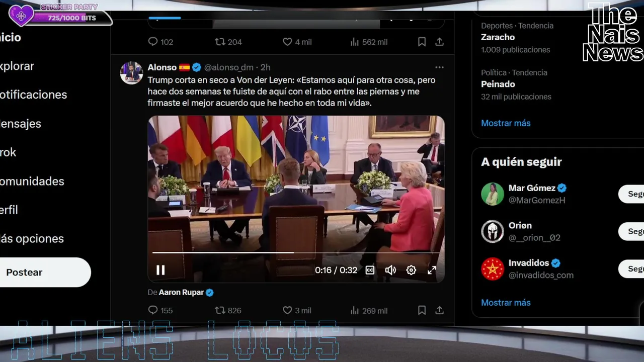Mute the video with the speaker icon

390,270
